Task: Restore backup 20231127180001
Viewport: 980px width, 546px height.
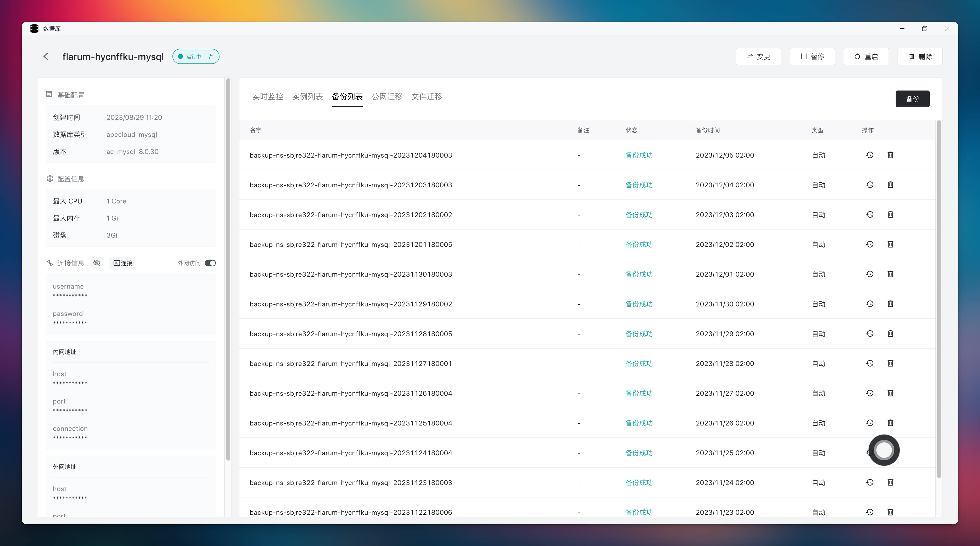Action: 870,363
